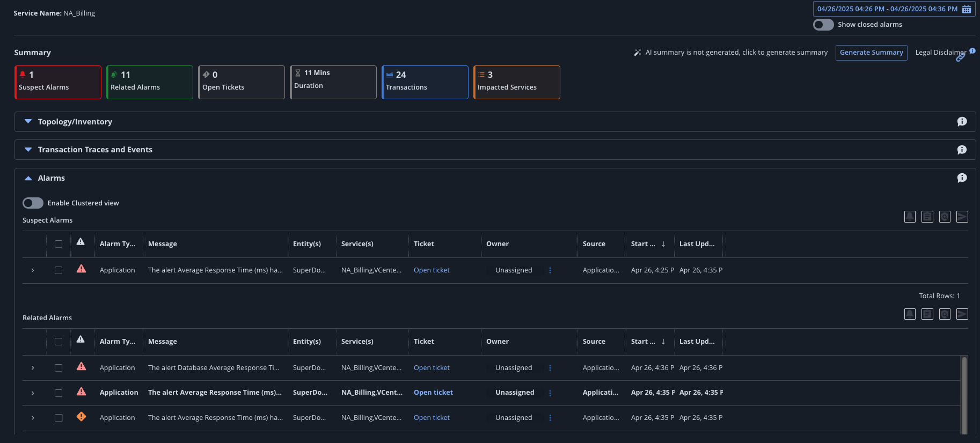
Task: Click shield search icon above Suspect Alarms table
Action: [945, 217]
